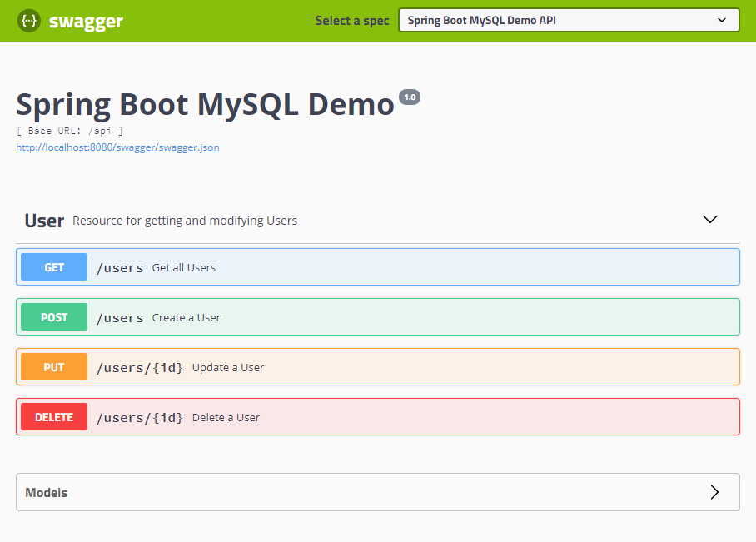
Task: Open the swagger.json definition link
Action: point(117,147)
